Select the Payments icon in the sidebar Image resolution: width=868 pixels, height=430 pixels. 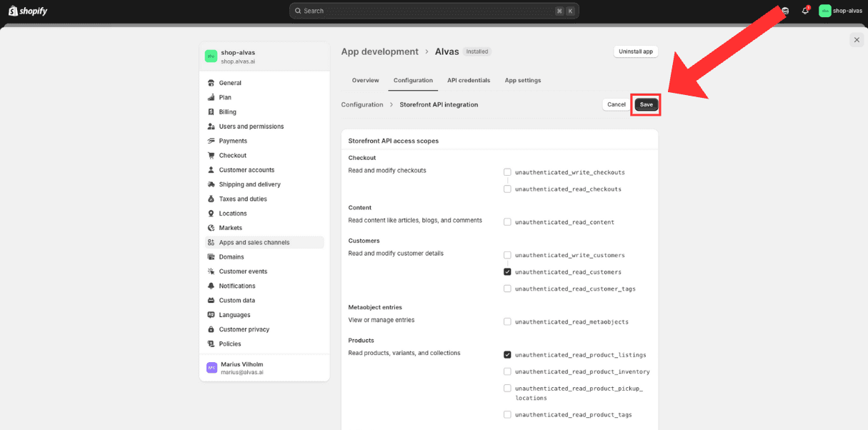[211, 141]
